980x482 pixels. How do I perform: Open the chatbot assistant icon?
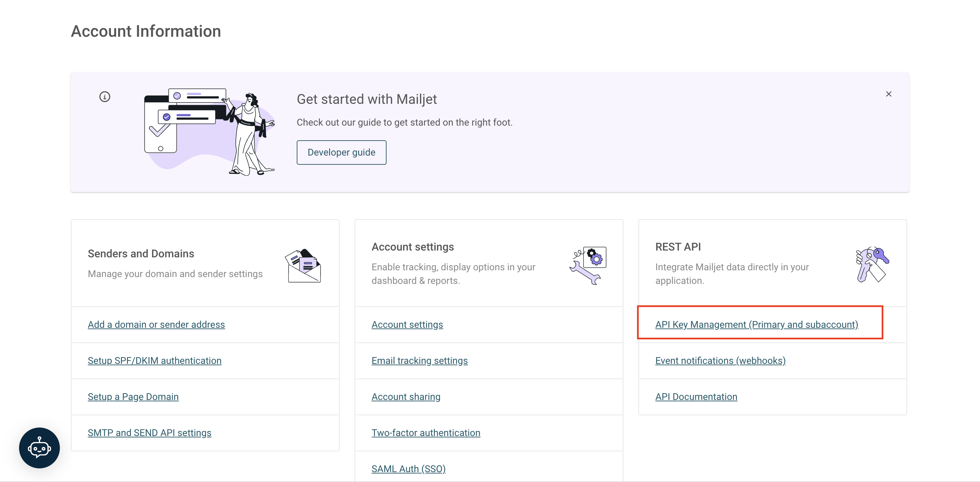[x=39, y=448]
